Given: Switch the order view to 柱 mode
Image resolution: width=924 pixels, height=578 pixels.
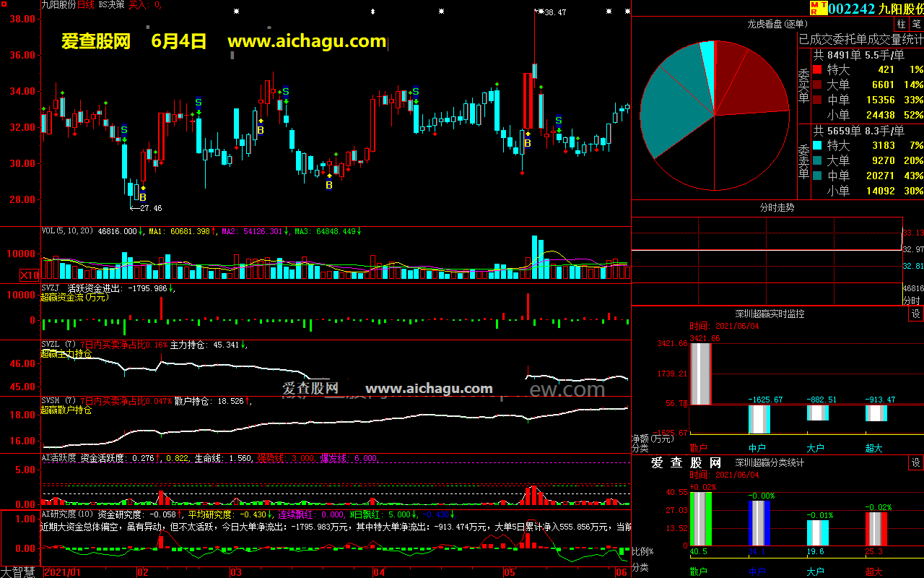Looking at the screenshot, I should coord(902,24).
